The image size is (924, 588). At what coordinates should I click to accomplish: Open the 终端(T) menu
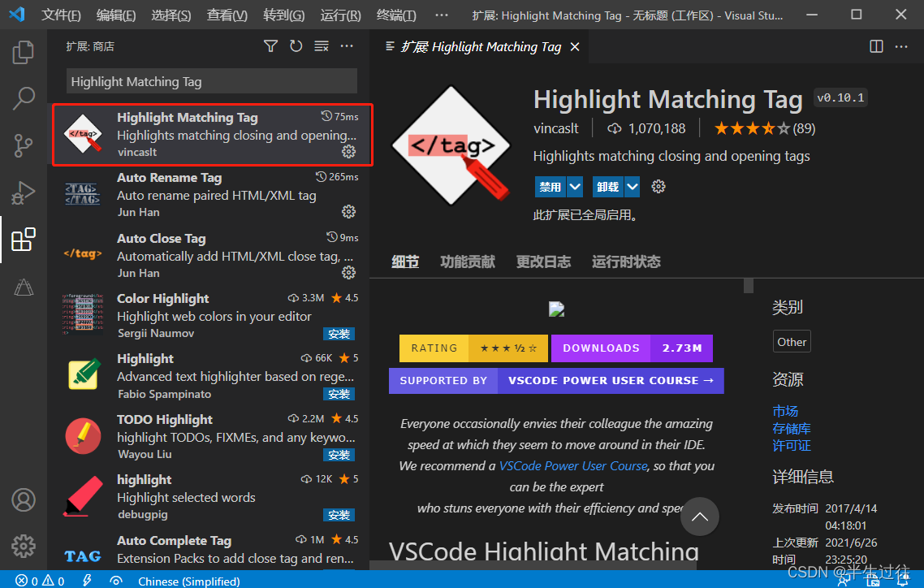pos(396,15)
